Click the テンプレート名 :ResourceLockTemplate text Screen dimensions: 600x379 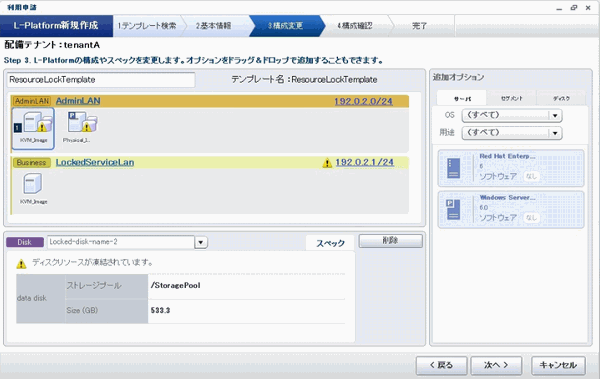click(x=304, y=80)
